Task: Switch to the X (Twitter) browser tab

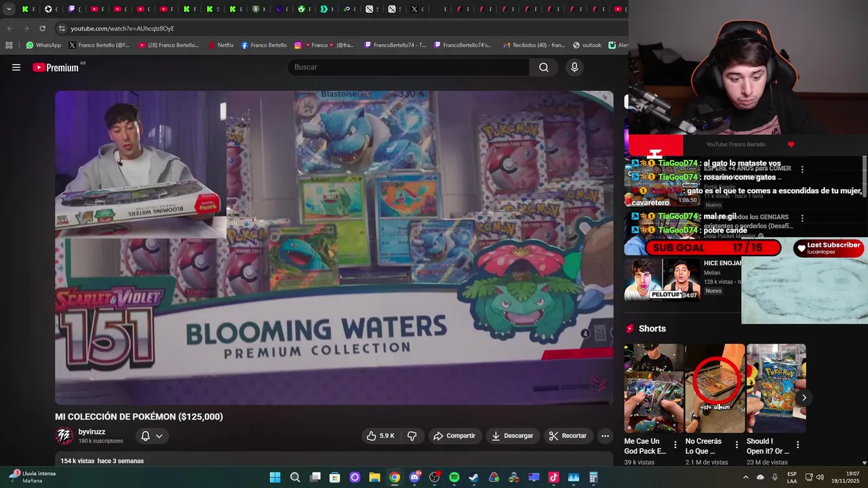Action: [414, 9]
